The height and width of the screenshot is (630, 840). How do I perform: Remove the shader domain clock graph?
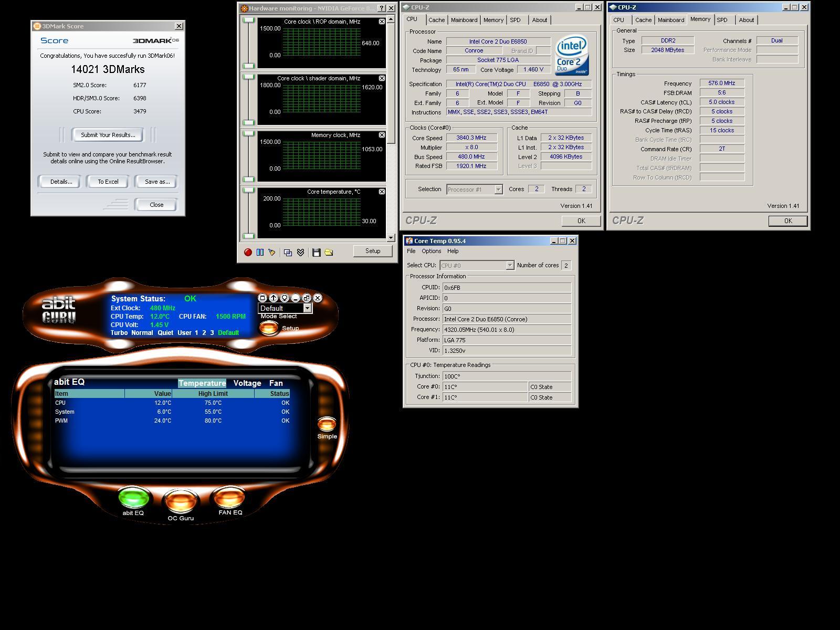(x=382, y=78)
